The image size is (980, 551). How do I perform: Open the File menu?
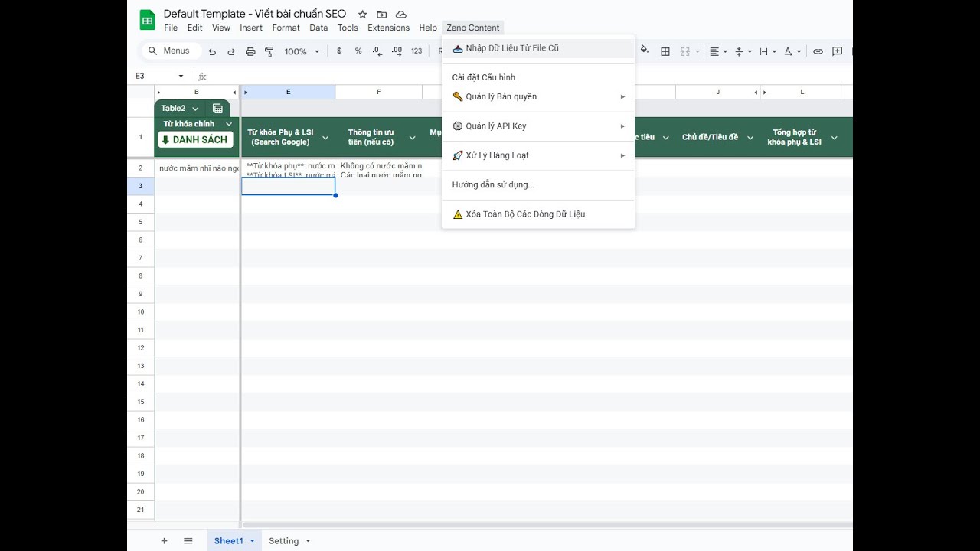coord(171,28)
